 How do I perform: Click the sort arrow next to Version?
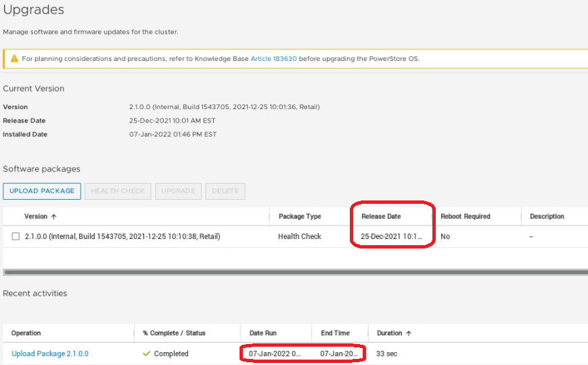pyautogui.click(x=53, y=217)
